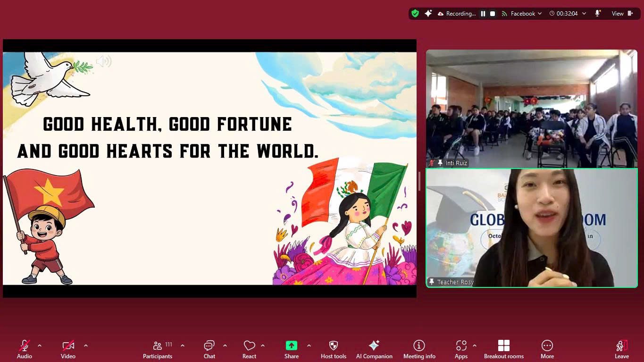Expand video options arrow next to Video

86,345
